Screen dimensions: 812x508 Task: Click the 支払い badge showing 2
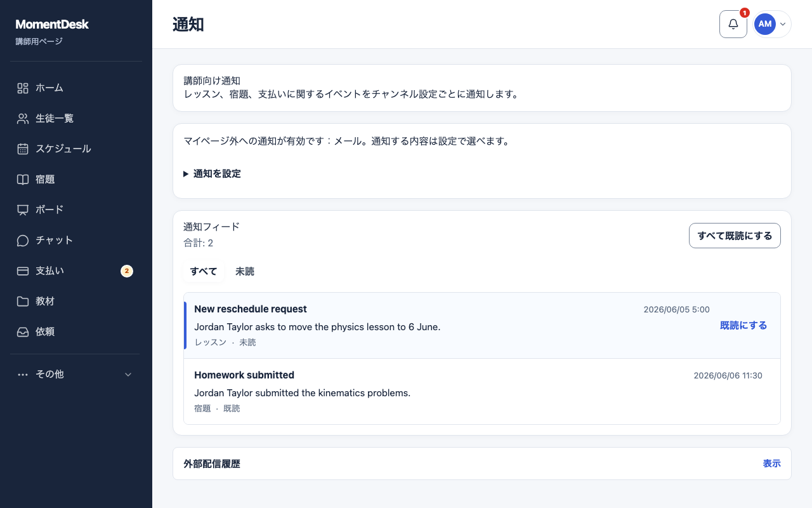click(127, 271)
